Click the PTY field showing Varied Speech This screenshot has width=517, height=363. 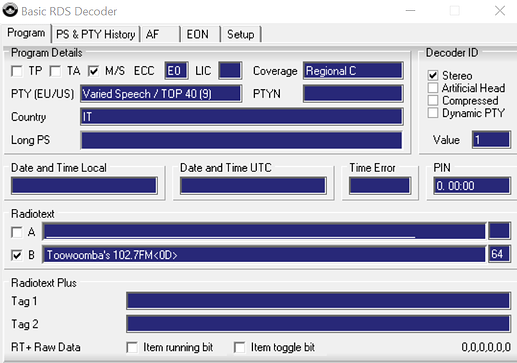pyautogui.click(x=161, y=94)
